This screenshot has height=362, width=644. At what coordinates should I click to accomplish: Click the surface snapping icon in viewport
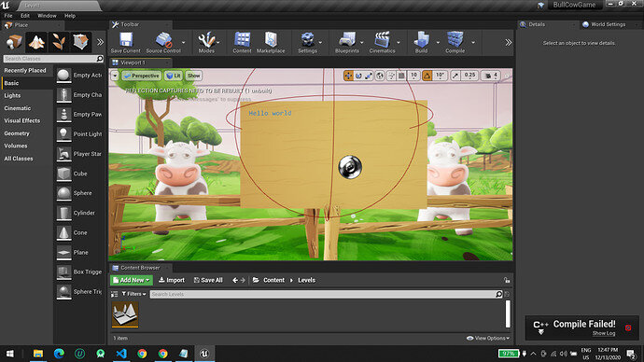[x=391, y=76]
